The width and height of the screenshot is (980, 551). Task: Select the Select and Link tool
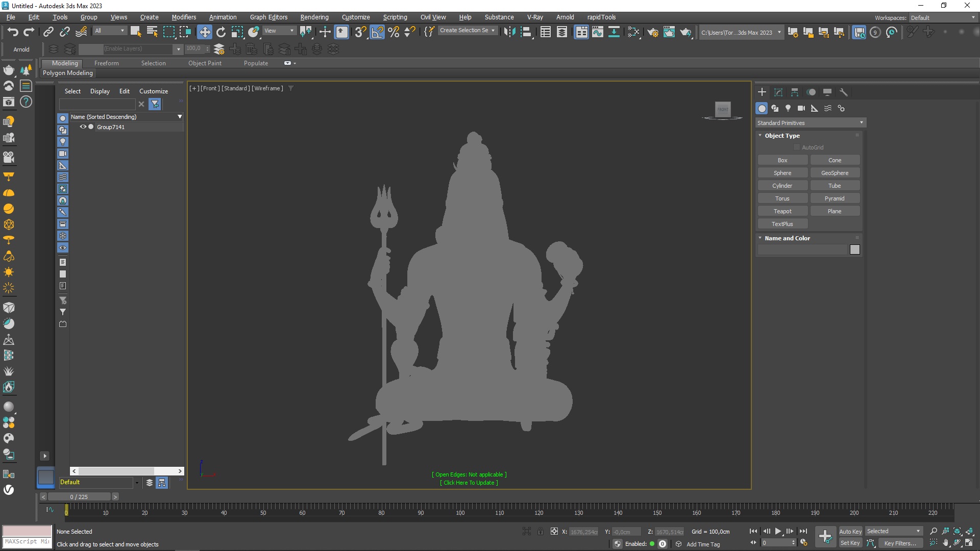point(48,32)
